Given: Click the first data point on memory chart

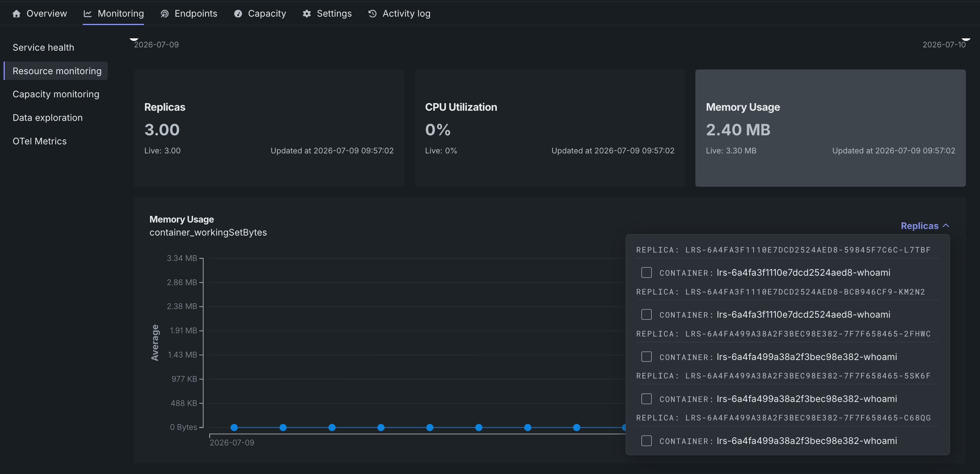Looking at the screenshot, I should coord(234,428).
